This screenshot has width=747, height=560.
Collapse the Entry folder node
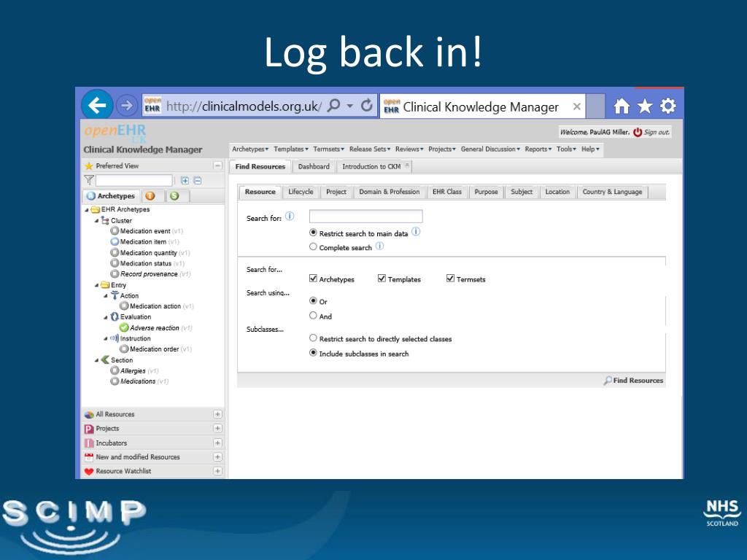point(96,285)
